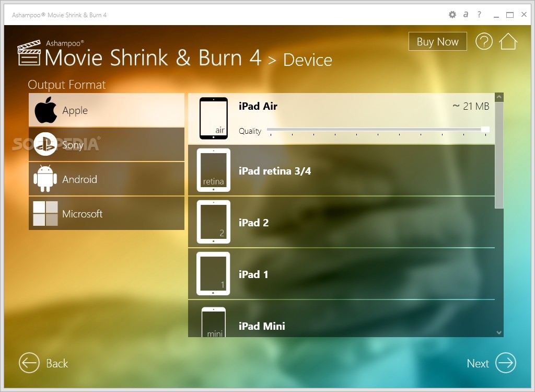Click the Quality slider handle

485,129
